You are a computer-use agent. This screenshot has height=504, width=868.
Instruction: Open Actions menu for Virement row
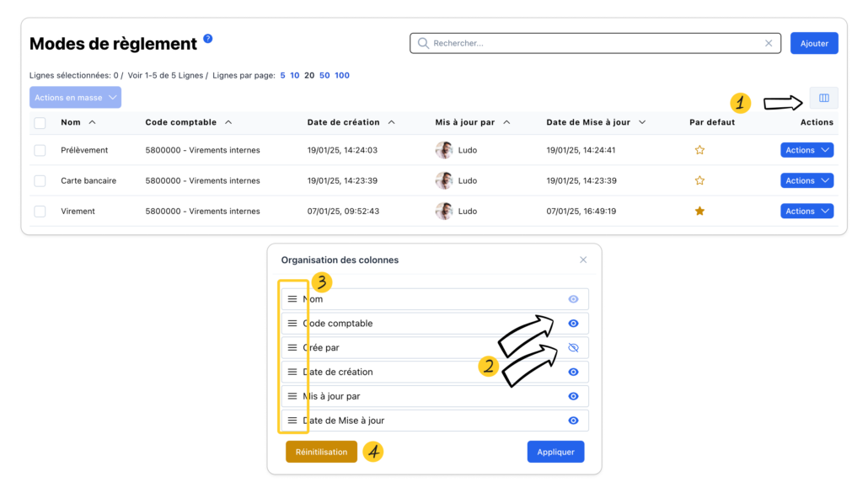click(x=806, y=212)
